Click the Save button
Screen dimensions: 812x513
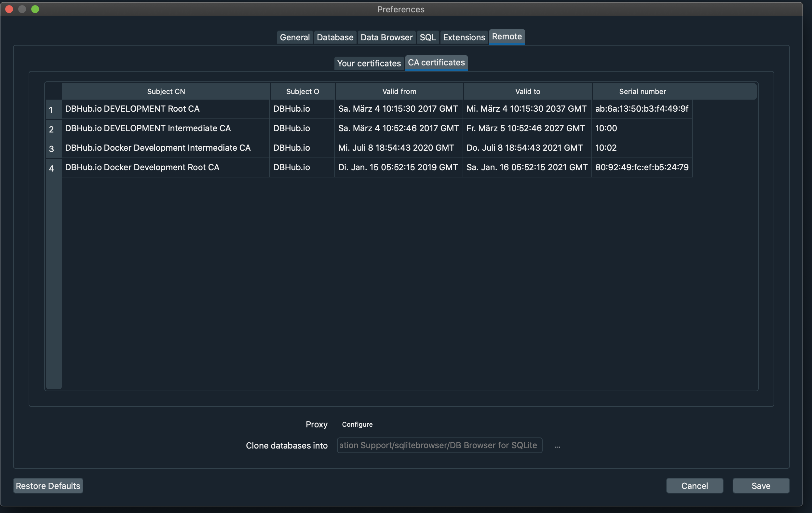[x=761, y=485]
